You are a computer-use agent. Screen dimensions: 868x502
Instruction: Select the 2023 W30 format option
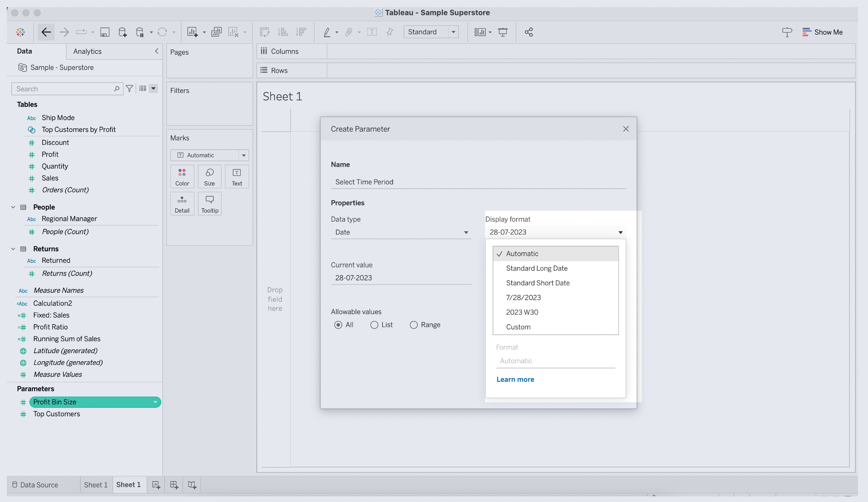[x=555, y=312]
